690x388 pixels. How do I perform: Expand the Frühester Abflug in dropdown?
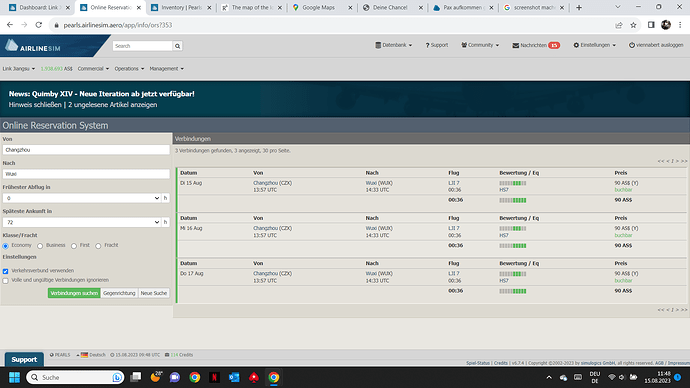(x=82, y=198)
